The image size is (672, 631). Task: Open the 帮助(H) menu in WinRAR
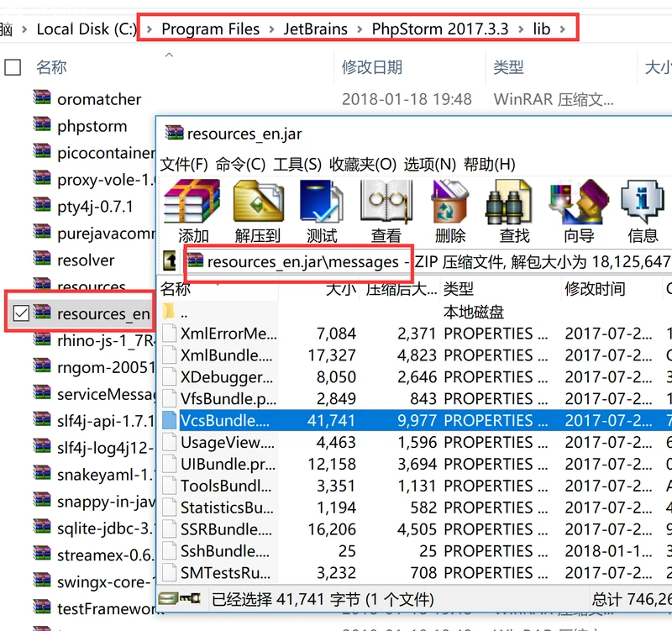pos(490,164)
